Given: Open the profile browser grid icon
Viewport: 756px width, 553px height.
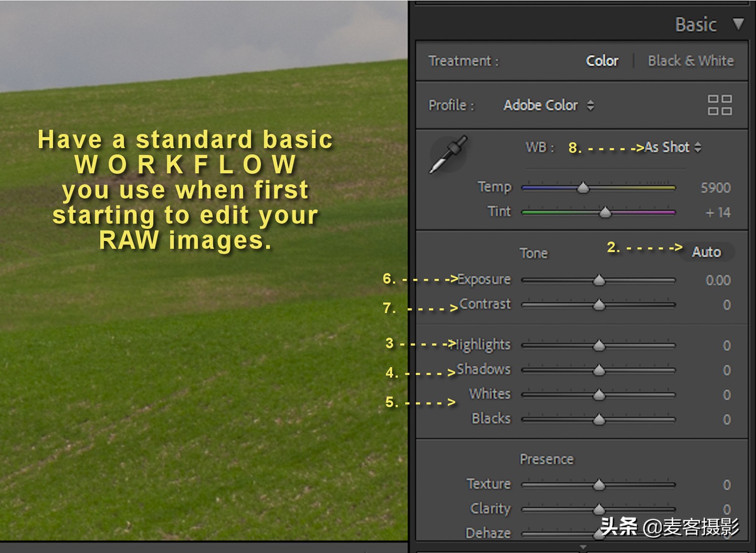Looking at the screenshot, I should pos(720,105).
